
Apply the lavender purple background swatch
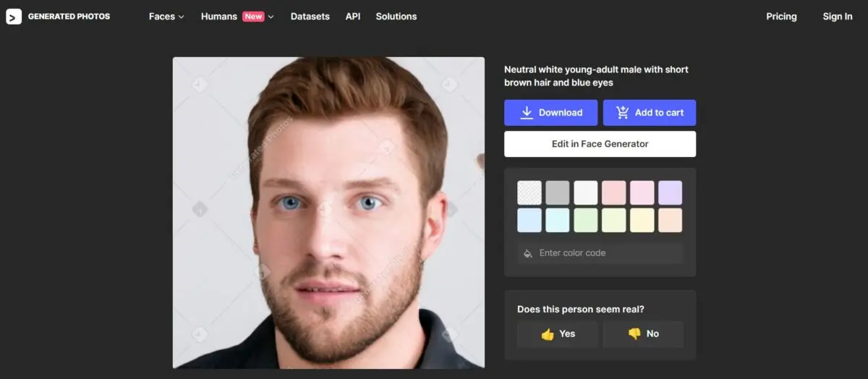pos(670,193)
